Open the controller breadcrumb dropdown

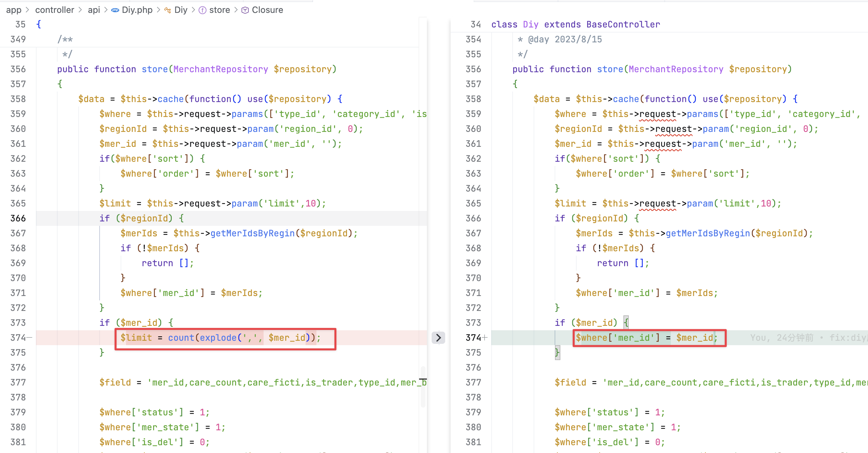point(55,10)
